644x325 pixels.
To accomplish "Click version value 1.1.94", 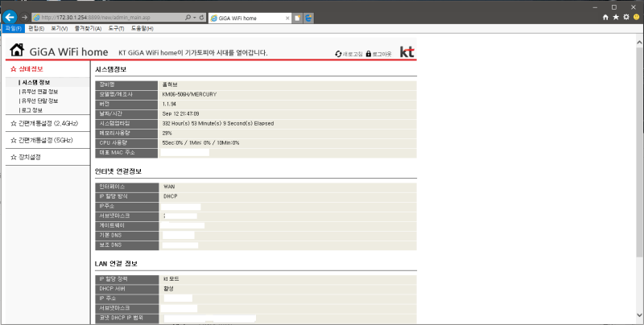I will point(169,105).
